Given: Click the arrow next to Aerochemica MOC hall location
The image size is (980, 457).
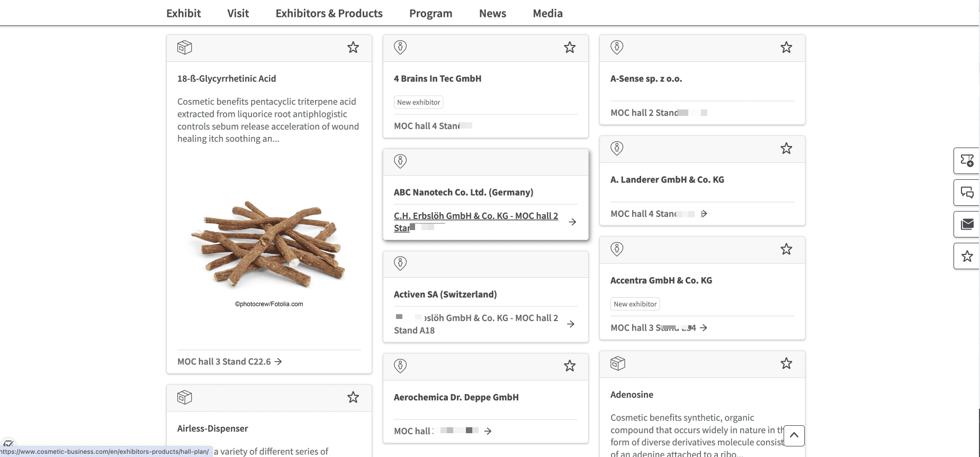Looking at the screenshot, I should (x=488, y=431).
